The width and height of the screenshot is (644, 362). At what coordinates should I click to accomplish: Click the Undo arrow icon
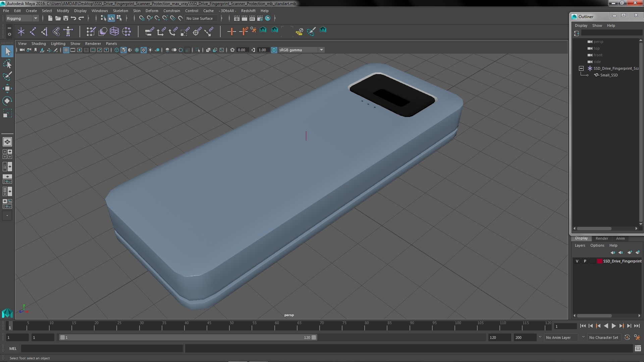pyautogui.click(x=73, y=18)
